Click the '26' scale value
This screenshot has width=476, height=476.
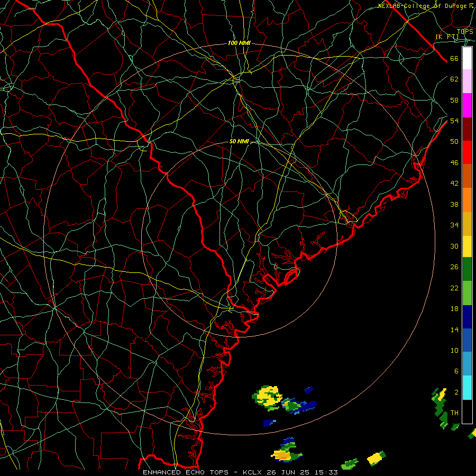click(x=454, y=267)
